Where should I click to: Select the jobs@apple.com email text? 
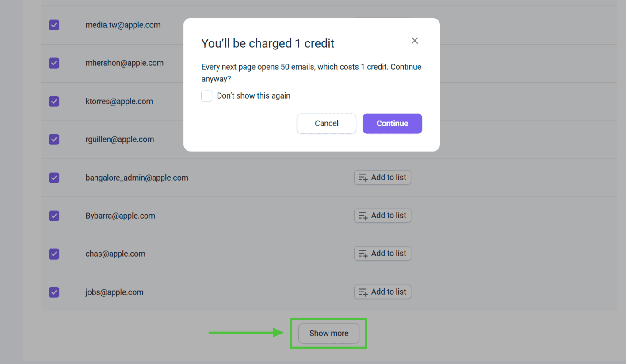click(115, 292)
